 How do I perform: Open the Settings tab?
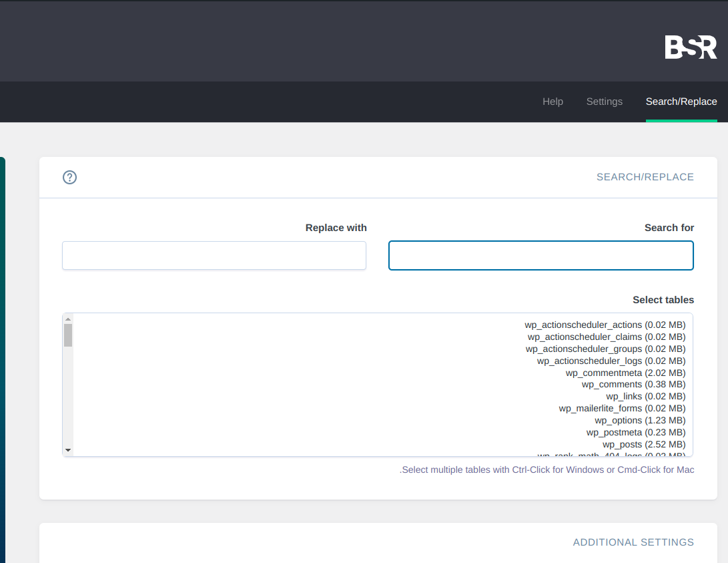pos(604,102)
